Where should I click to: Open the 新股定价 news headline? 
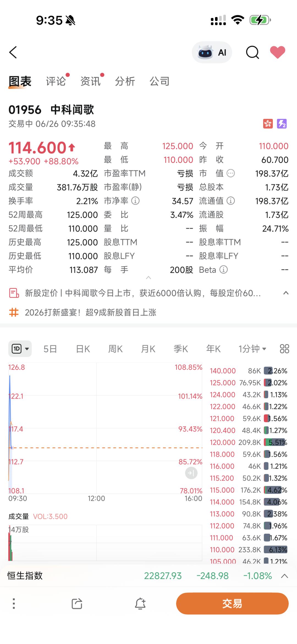(143, 293)
